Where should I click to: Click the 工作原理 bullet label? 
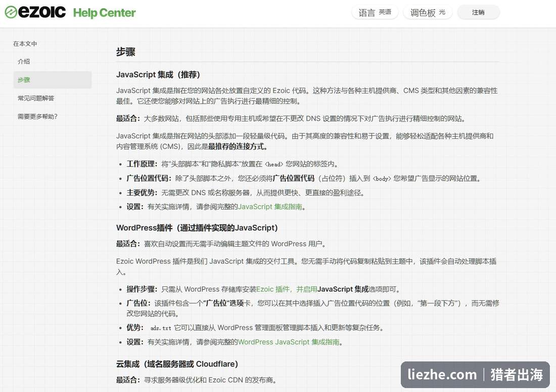click(x=142, y=164)
